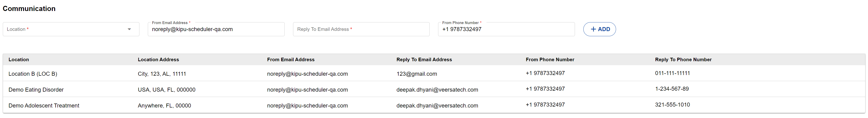Image resolution: width=868 pixels, height=118 pixels.
Task: Click the Anywhere, FL, 00000 address cell
Action: 164,106
